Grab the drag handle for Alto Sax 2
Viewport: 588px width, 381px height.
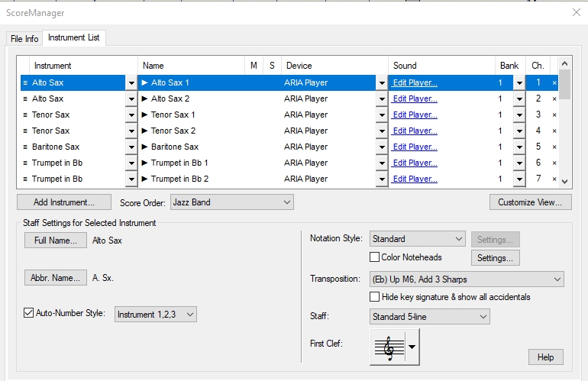pos(25,98)
